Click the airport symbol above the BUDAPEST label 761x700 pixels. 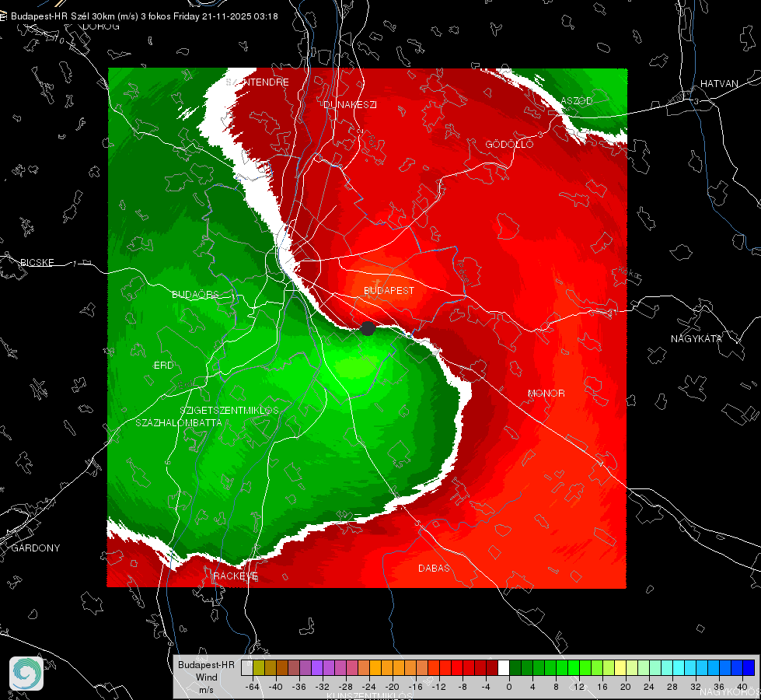tap(377, 282)
